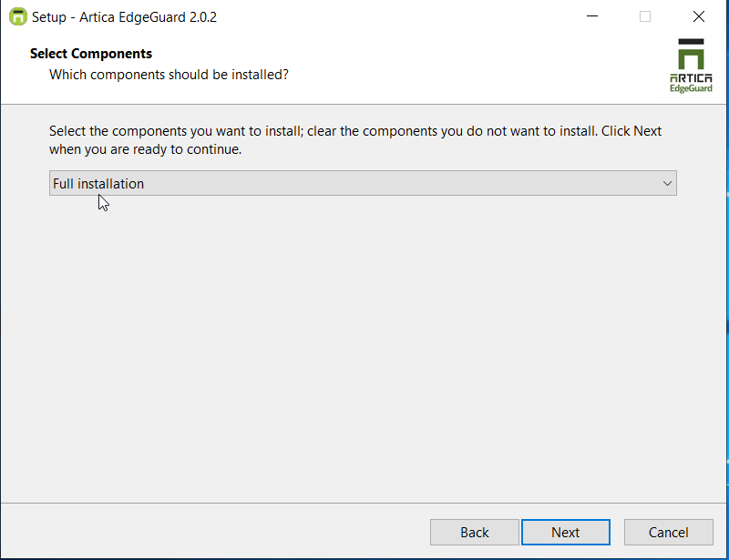Image resolution: width=729 pixels, height=560 pixels.
Task: Continue with the Next button
Action: (x=565, y=532)
